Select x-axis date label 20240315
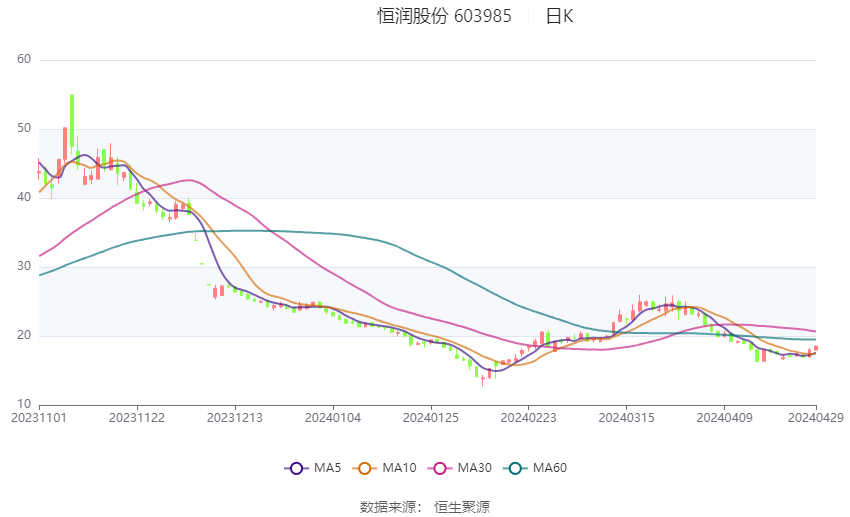This screenshot has height=517, width=850. (627, 418)
